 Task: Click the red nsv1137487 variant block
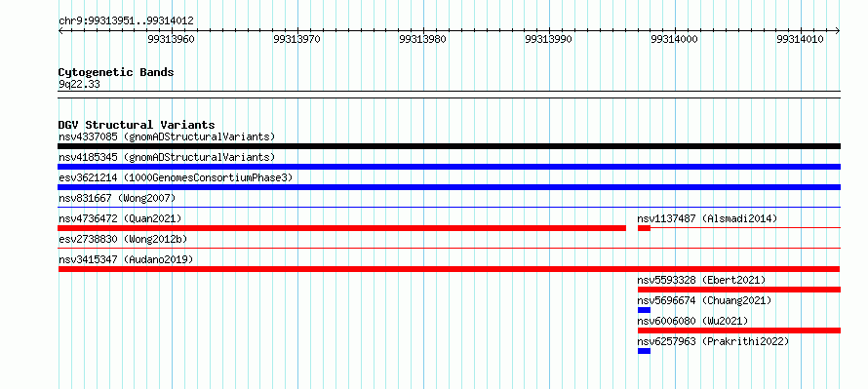click(x=644, y=228)
